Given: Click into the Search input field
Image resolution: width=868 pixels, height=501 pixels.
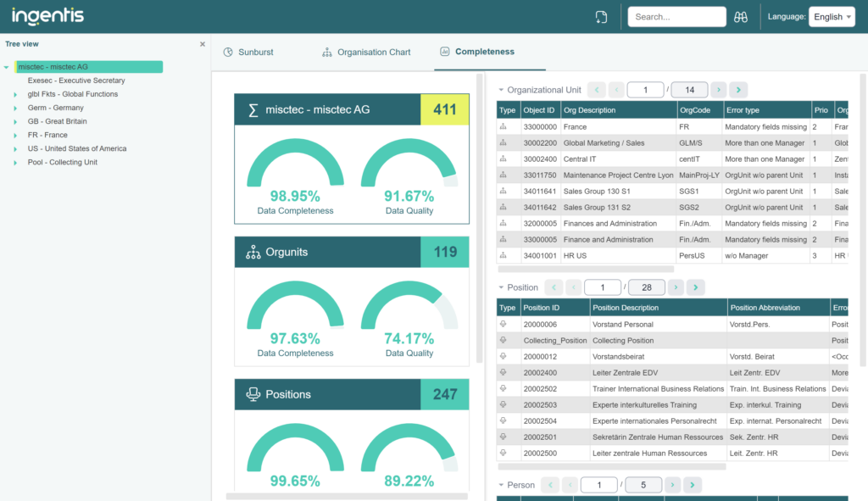Looking at the screenshot, I should (676, 17).
